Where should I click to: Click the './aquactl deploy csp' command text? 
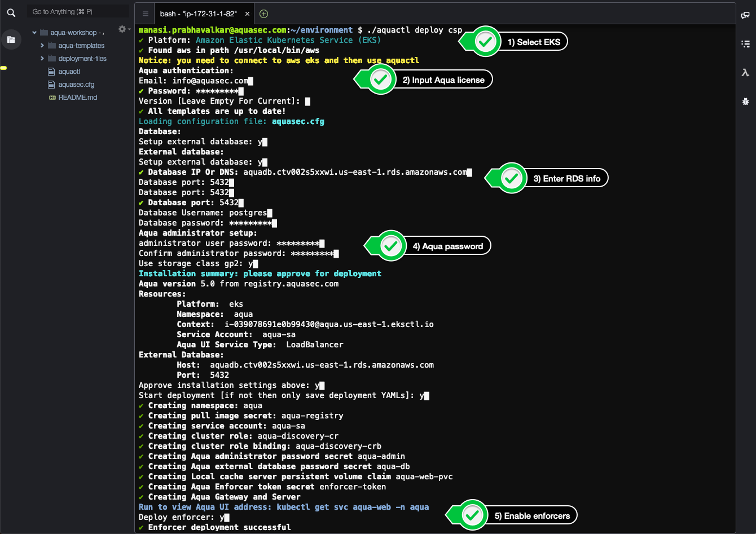coord(416,30)
